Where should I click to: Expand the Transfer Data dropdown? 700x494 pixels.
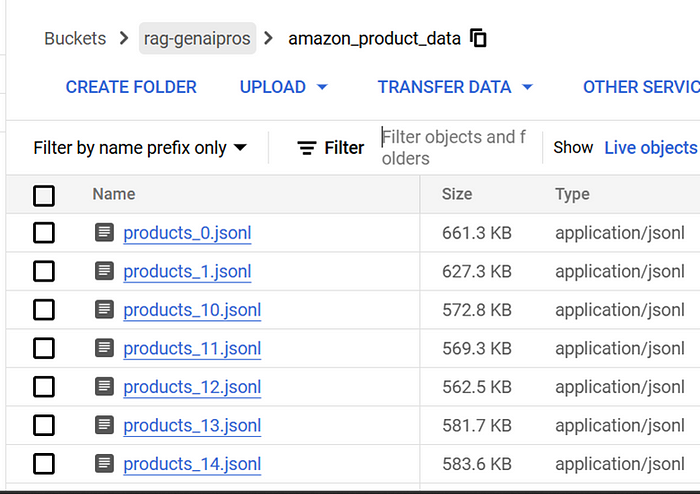point(455,87)
